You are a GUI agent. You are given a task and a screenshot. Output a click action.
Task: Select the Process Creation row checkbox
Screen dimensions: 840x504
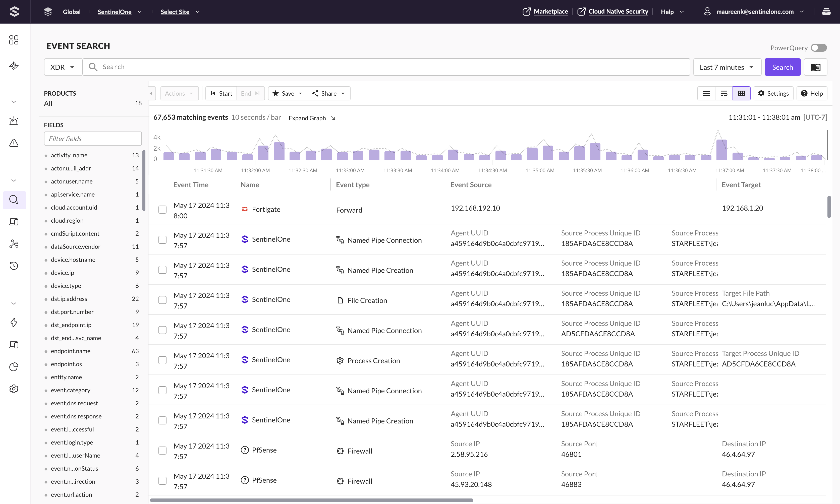coord(162,360)
